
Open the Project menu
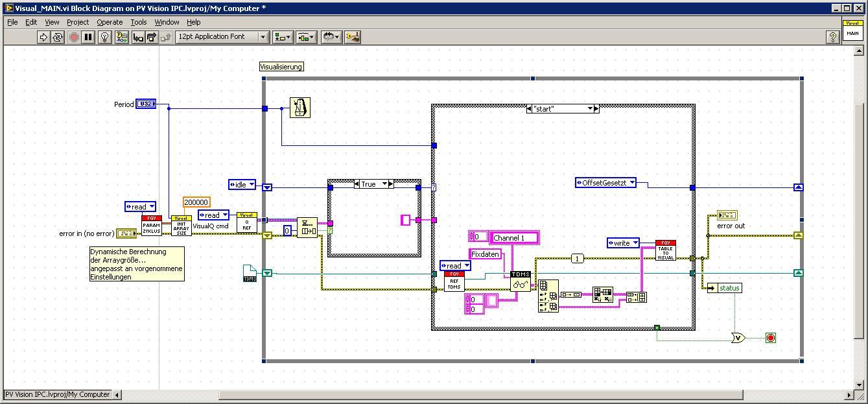[x=78, y=22]
